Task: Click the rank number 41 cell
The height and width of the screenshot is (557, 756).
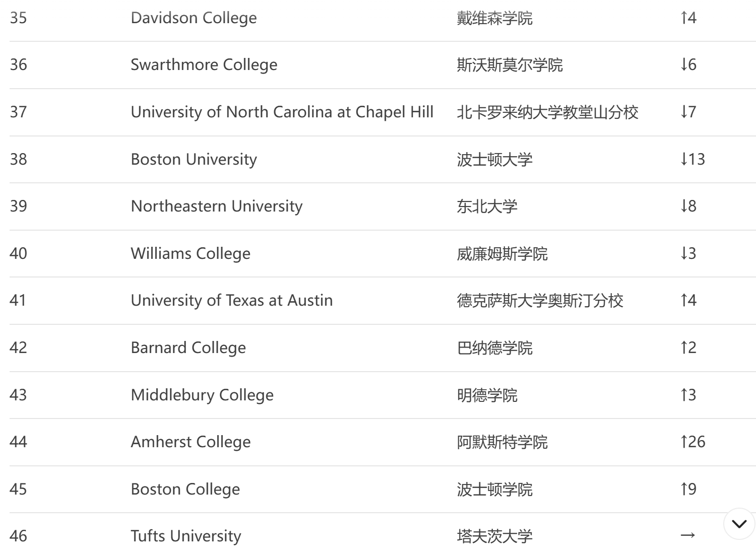Action: (18, 301)
